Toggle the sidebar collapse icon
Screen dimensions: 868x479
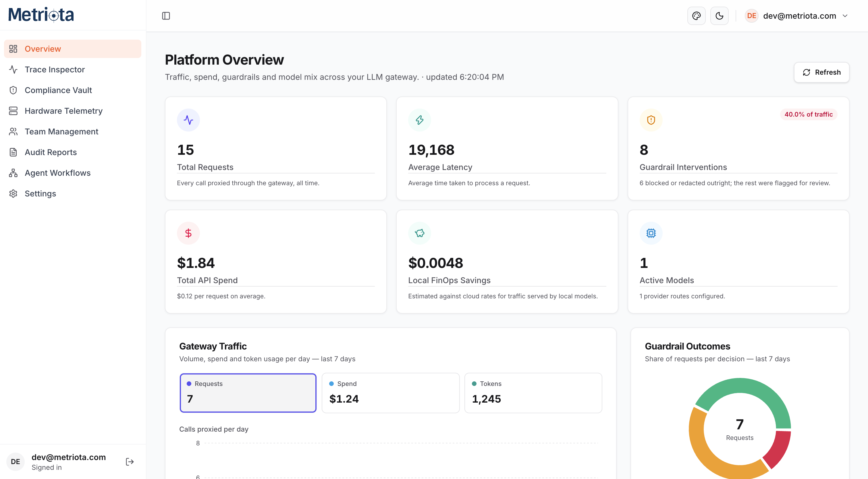click(x=166, y=16)
